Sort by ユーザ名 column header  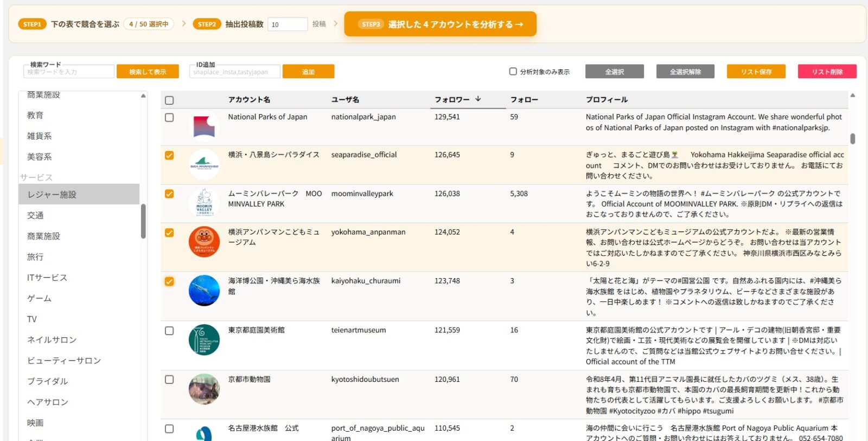coord(345,99)
